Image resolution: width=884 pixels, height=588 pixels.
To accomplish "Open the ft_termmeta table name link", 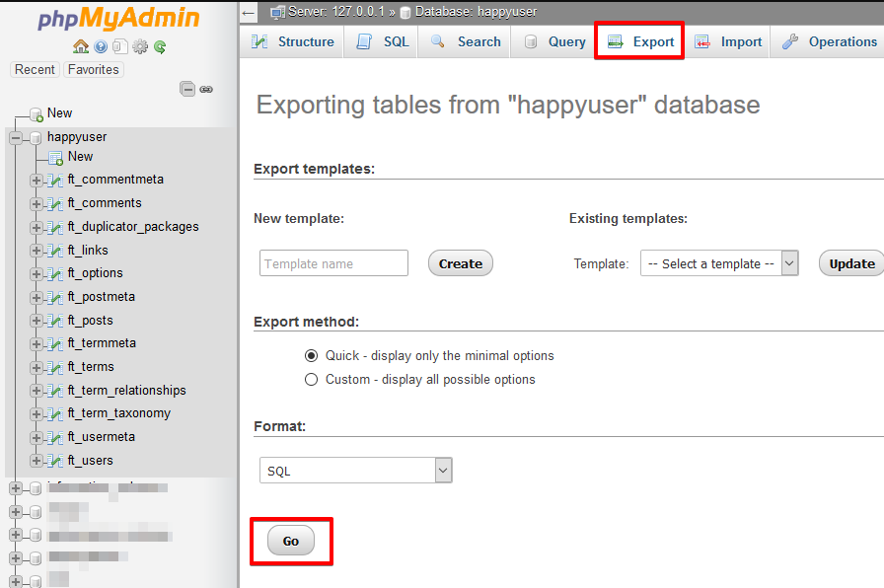I will pos(102,342).
